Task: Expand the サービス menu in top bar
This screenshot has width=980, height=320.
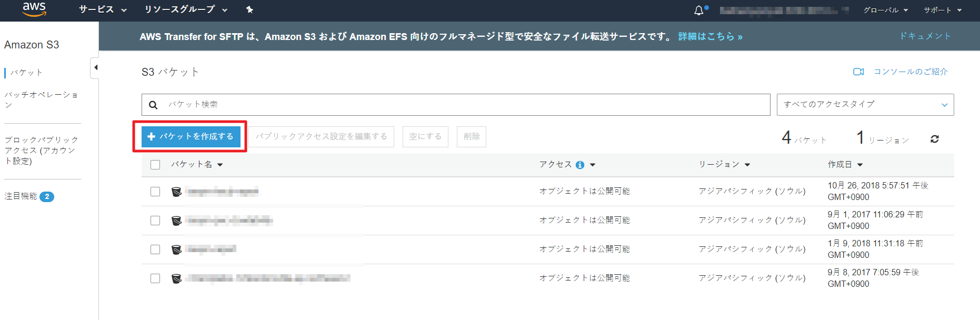Action: click(103, 9)
